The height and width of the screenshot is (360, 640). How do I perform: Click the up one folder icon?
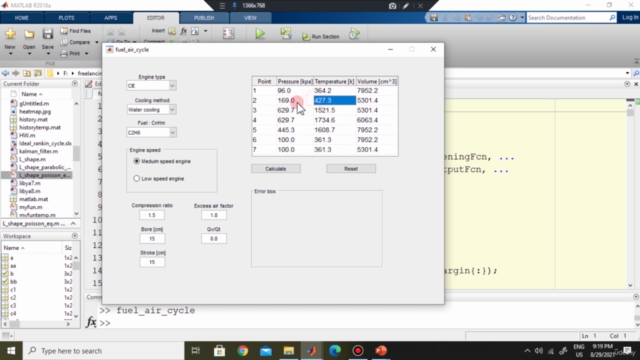point(27,73)
